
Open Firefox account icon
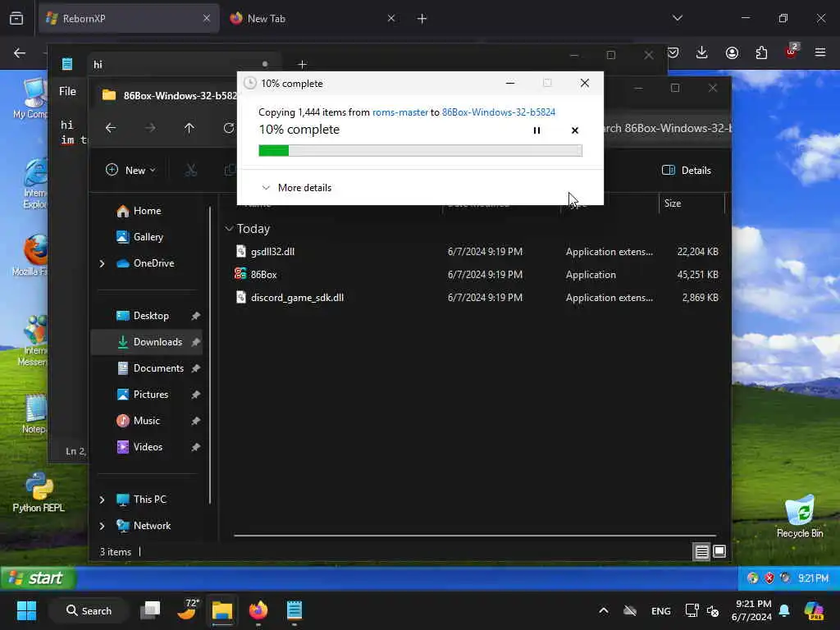[x=732, y=52]
